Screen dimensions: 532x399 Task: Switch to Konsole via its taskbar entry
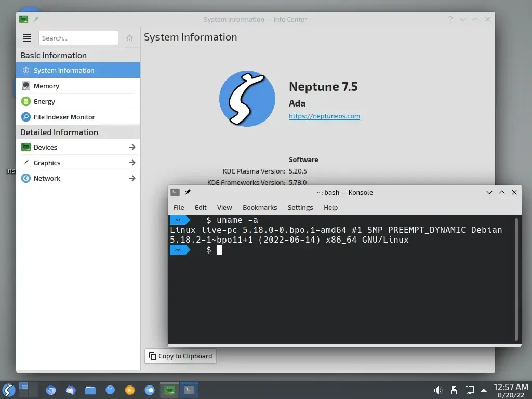tap(189, 390)
